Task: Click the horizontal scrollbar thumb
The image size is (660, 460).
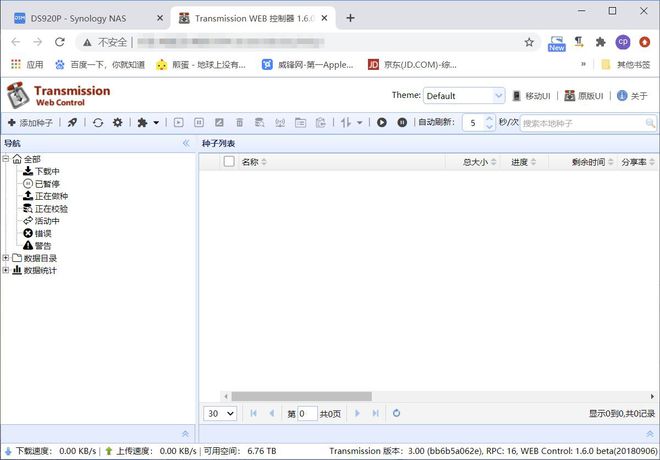Action: click(x=301, y=396)
